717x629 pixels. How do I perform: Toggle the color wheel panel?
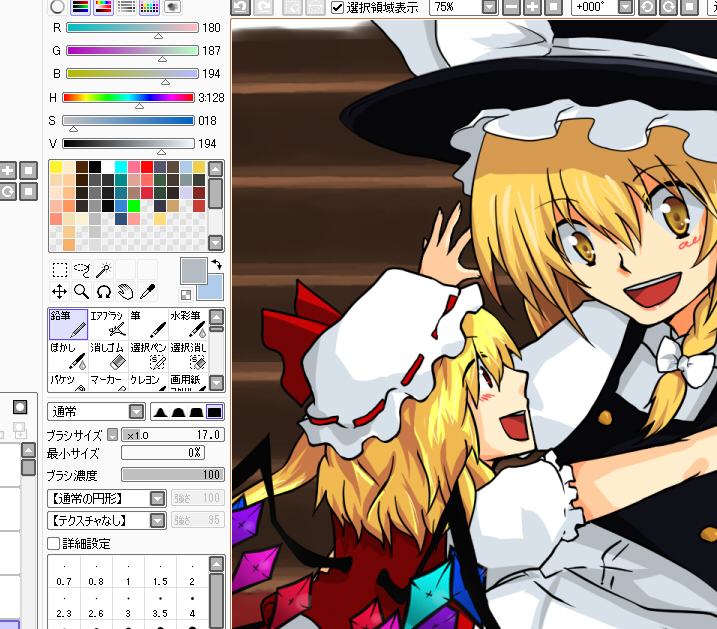click(x=57, y=6)
